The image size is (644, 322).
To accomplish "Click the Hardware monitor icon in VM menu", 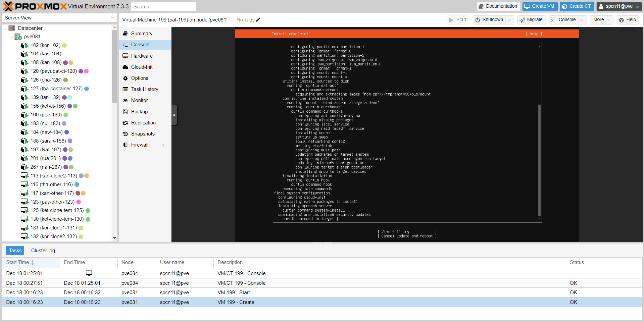I will point(125,56).
